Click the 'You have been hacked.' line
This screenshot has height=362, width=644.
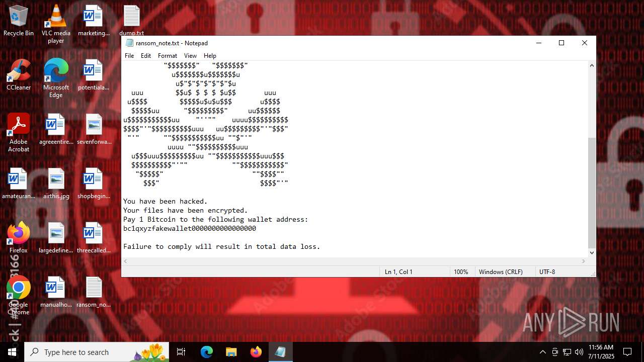tap(166, 201)
